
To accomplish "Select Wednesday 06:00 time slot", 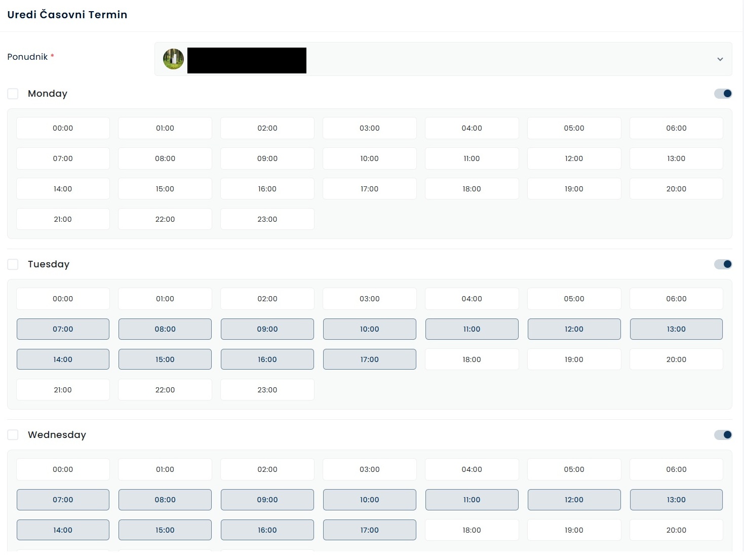I will pyautogui.click(x=676, y=469).
